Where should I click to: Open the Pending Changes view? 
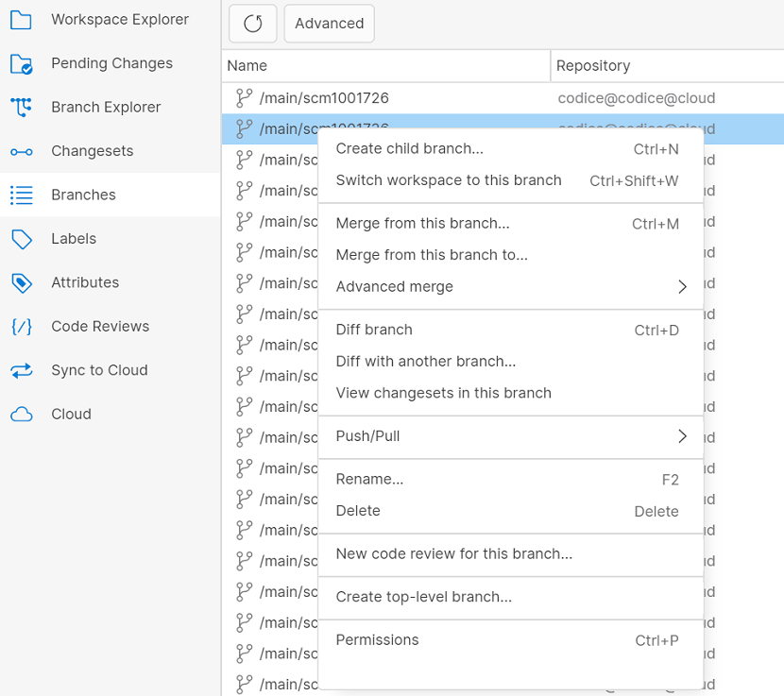point(112,63)
